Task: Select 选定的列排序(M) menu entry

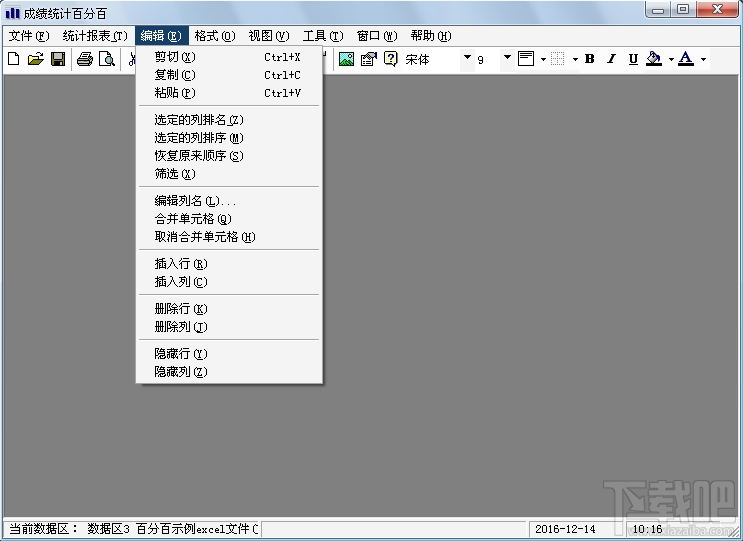Action: pyautogui.click(x=229, y=138)
